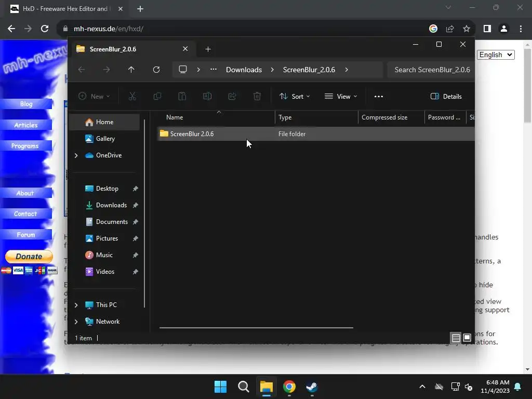The width and height of the screenshot is (532, 399).
Task: Open a new Chrome tab
Action: pos(140,9)
